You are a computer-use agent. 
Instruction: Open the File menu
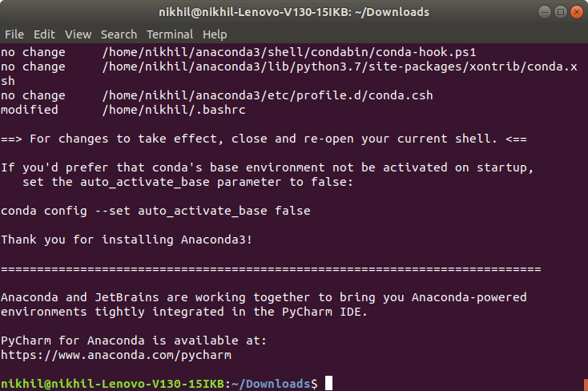point(14,34)
